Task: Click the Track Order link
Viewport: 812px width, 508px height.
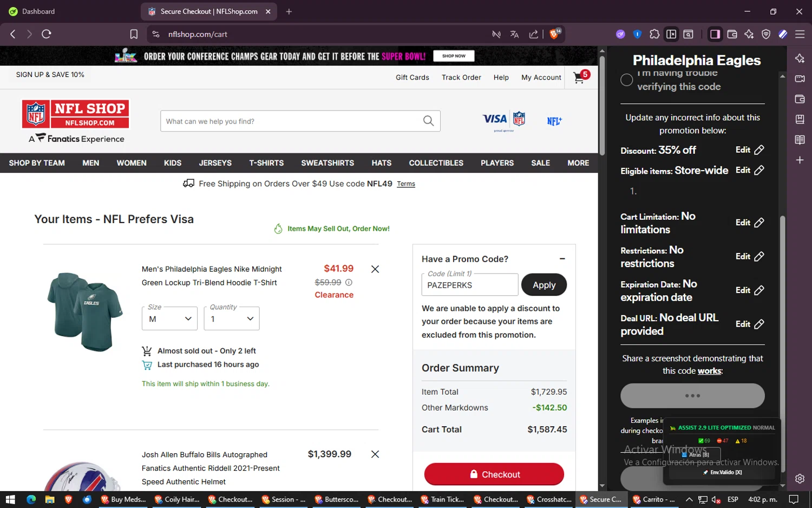Action: (461, 77)
